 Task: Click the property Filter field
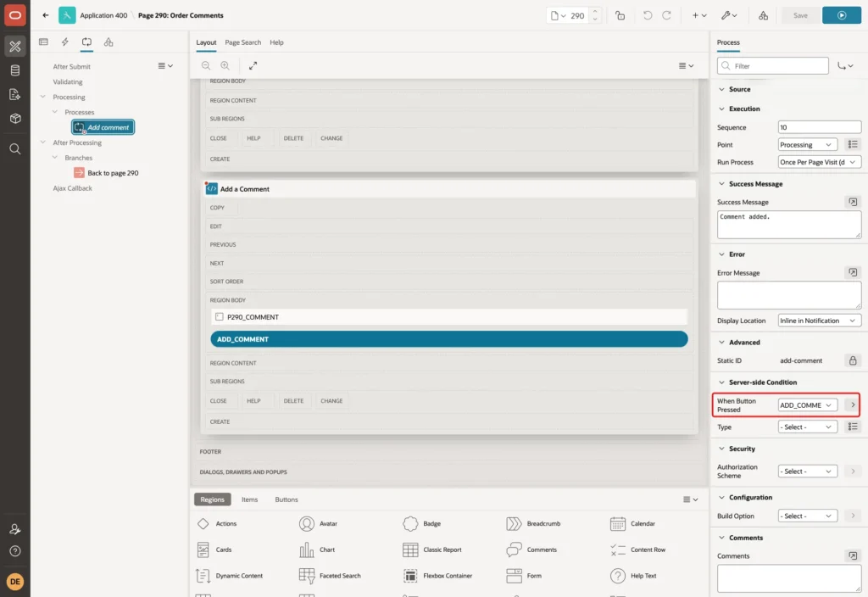pyautogui.click(x=773, y=66)
